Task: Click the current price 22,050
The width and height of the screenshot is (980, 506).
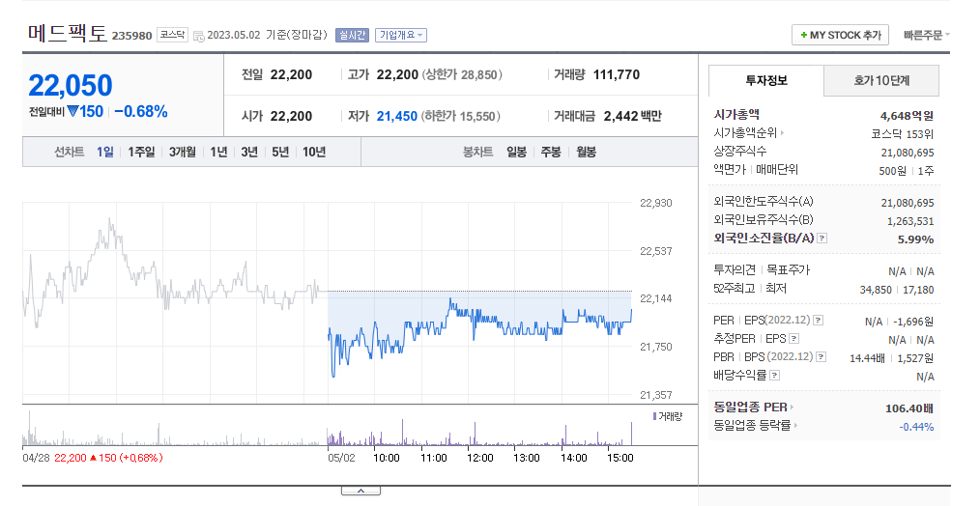Action: [x=70, y=86]
